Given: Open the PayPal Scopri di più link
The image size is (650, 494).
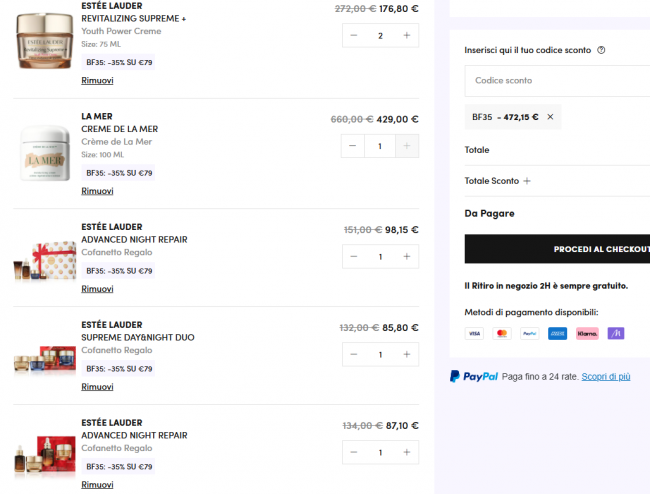Looking at the screenshot, I should pos(606,377).
